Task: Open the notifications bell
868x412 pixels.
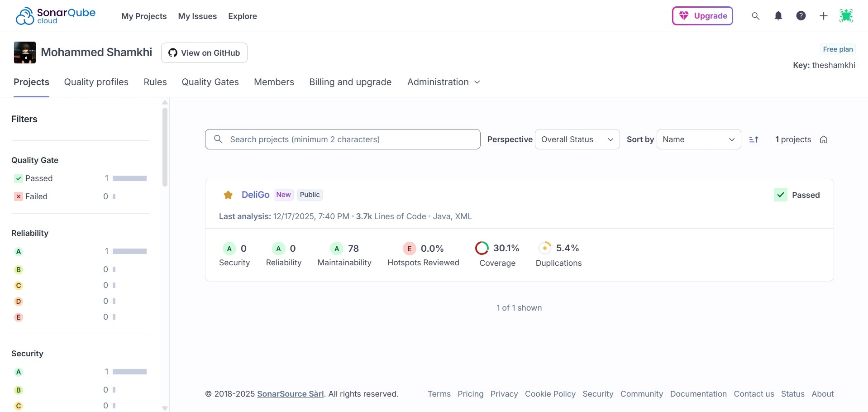Action: [778, 16]
